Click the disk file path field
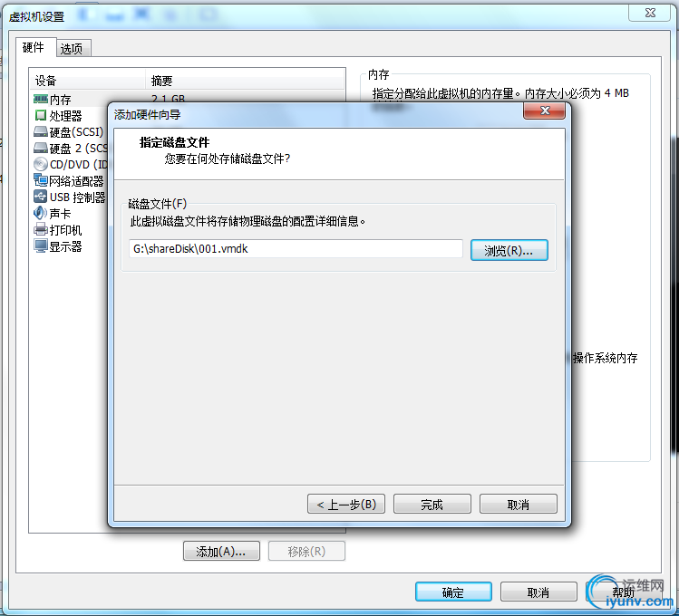The height and width of the screenshot is (616, 679). click(x=296, y=249)
